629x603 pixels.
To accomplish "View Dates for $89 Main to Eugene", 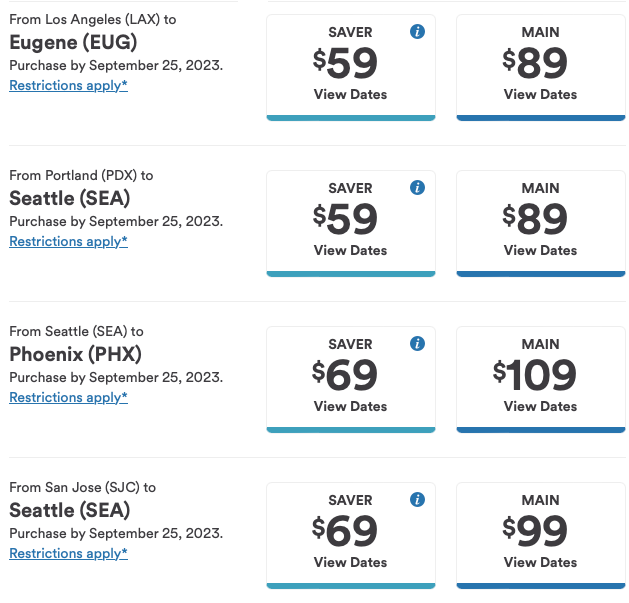I will tap(540, 95).
